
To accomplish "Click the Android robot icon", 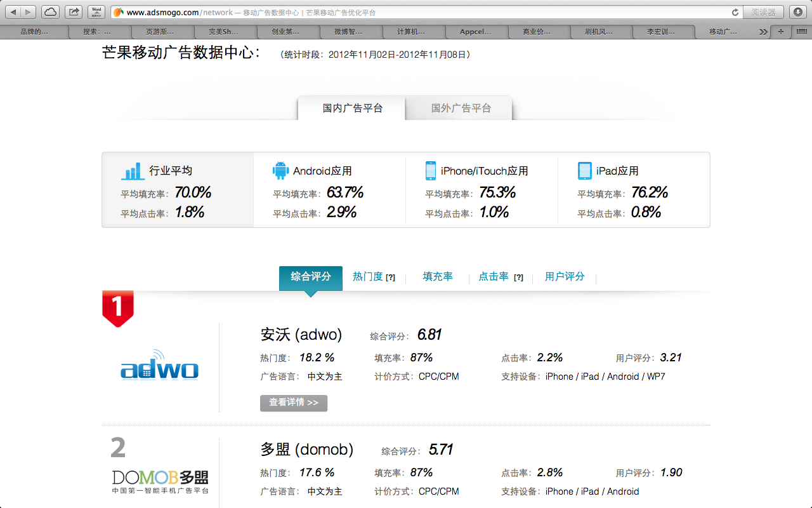I will [280, 171].
